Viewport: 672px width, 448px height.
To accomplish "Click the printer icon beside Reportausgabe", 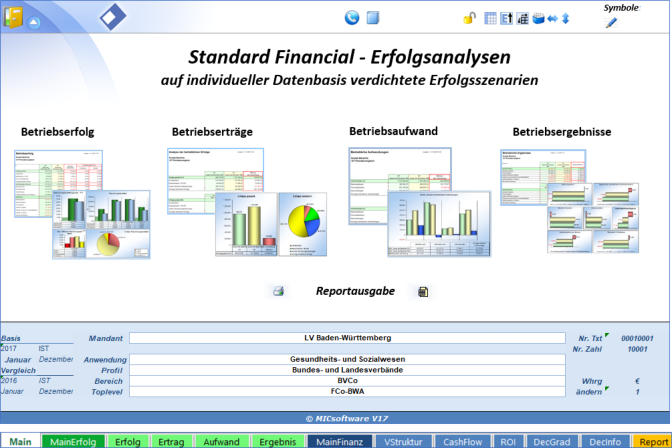I will (x=279, y=291).
